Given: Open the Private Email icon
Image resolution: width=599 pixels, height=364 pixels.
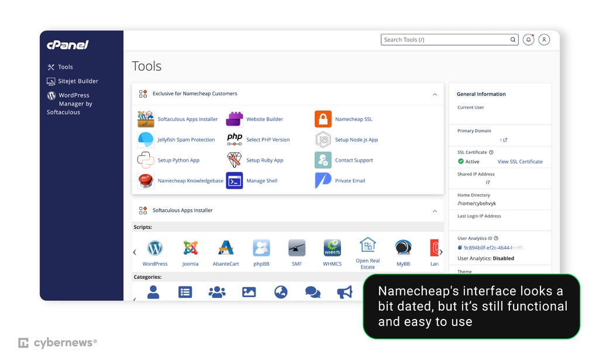Looking at the screenshot, I should pyautogui.click(x=323, y=181).
